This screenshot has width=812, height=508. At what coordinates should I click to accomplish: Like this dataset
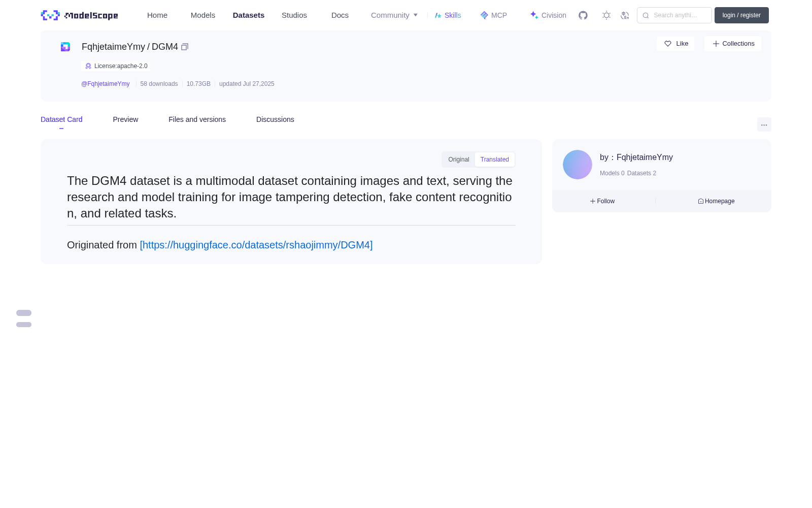coord(675,44)
